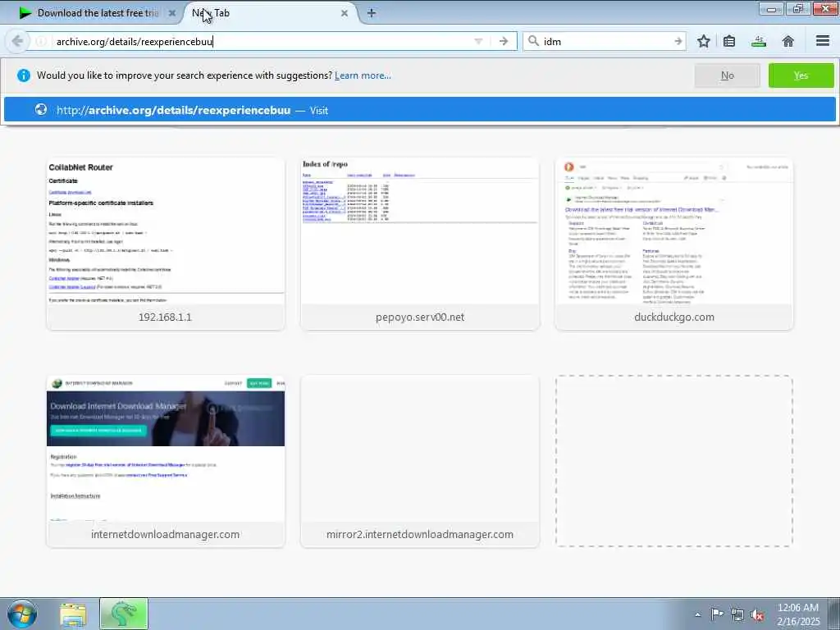Click the 192.168.1.1 tile label

pyautogui.click(x=165, y=317)
